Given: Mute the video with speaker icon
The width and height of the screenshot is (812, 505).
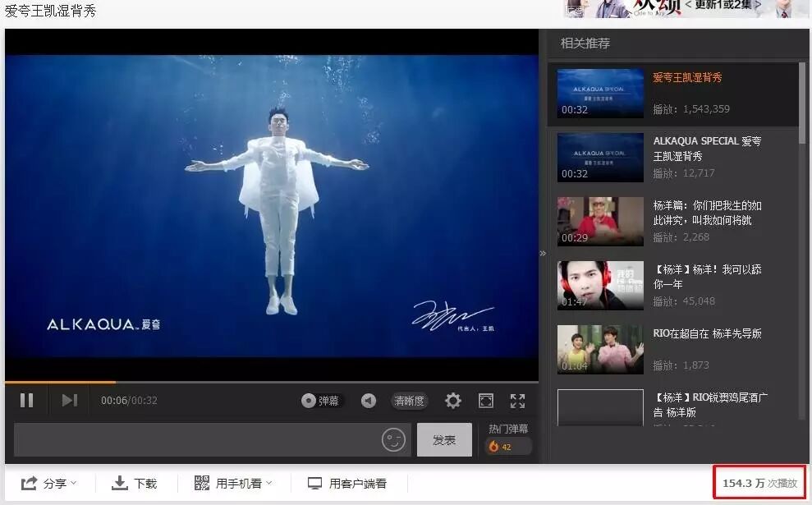Looking at the screenshot, I should pyautogui.click(x=369, y=401).
